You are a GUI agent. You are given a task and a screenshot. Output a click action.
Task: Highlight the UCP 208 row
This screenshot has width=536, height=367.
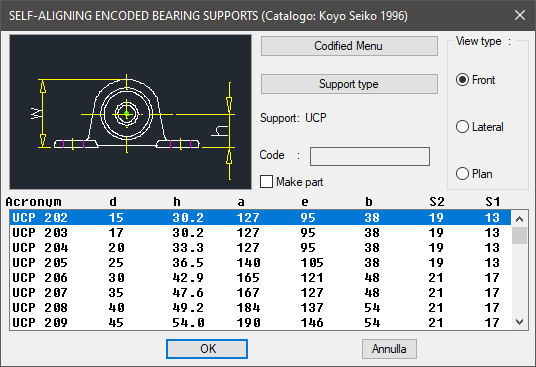tap(260, 308)
